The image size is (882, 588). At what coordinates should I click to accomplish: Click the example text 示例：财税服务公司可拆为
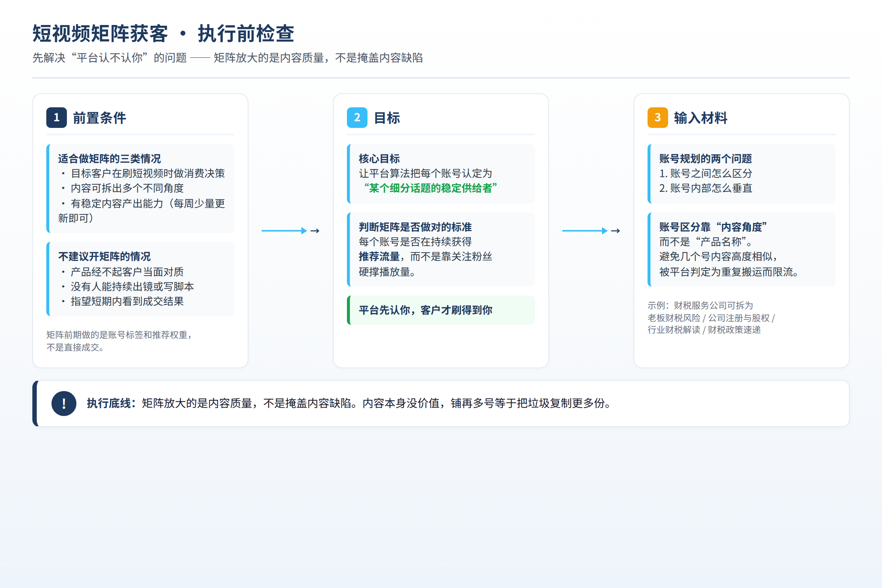click(700, 305)
